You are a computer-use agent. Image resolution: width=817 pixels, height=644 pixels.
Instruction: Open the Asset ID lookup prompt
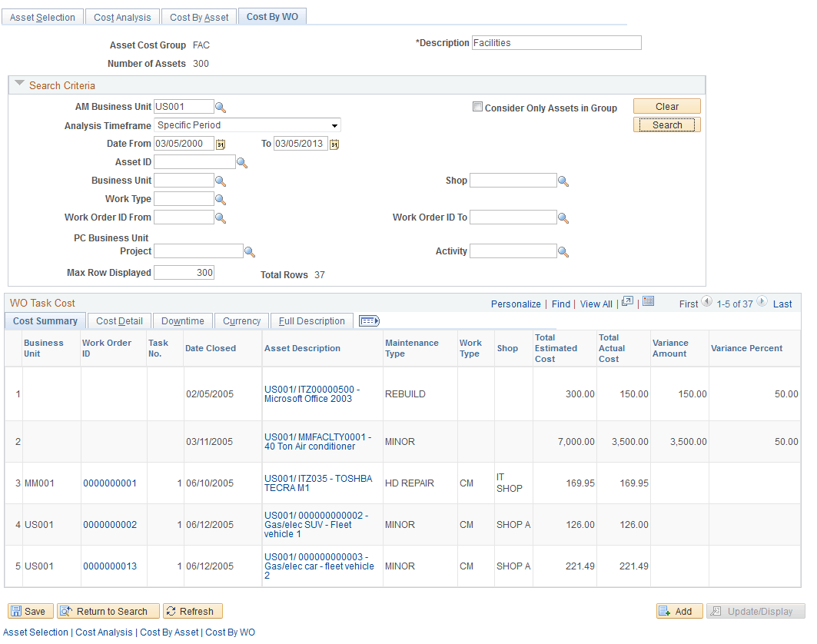point(242,161)
